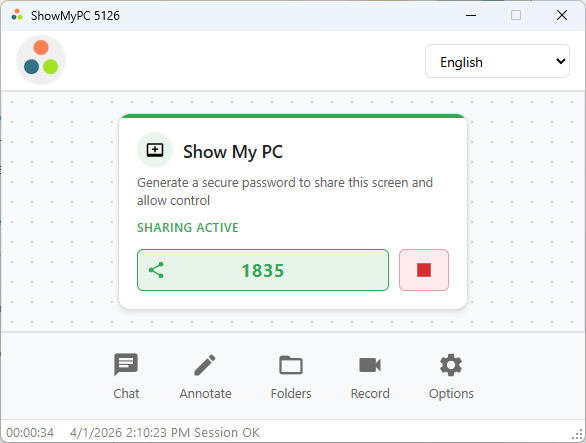Click the Show My PC heading
The width and height of the screenshot is (586, 443).
point(233,151)
